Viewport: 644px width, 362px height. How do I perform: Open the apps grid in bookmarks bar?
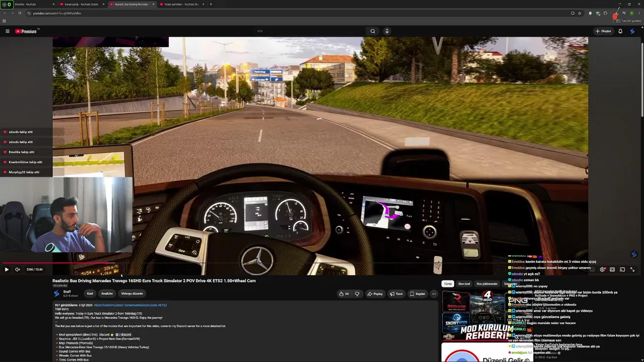click(4, 21)
